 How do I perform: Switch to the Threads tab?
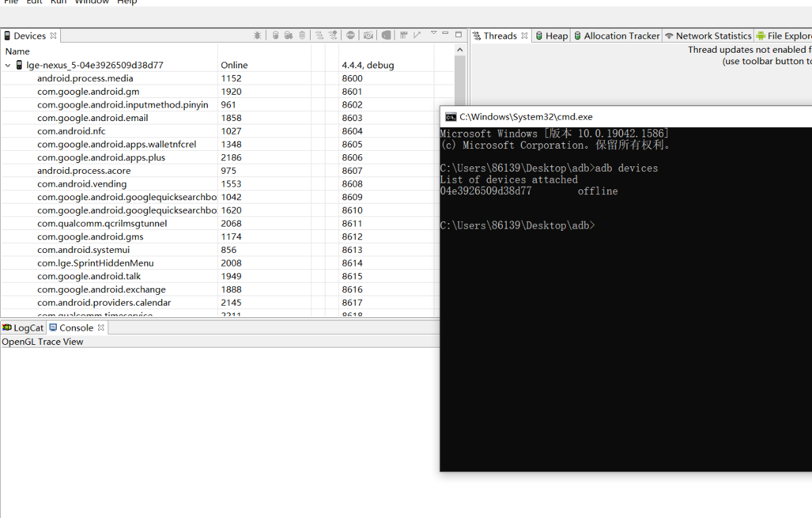499,36
